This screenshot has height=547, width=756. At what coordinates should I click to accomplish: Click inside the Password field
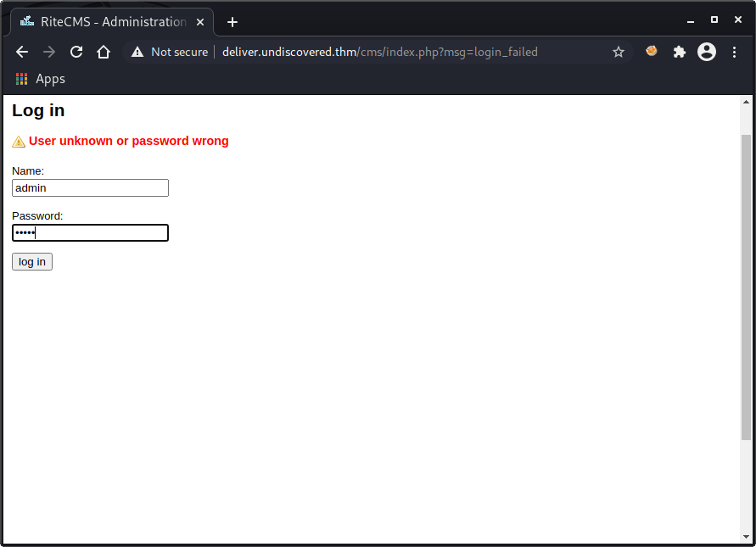tap(90, 232)
